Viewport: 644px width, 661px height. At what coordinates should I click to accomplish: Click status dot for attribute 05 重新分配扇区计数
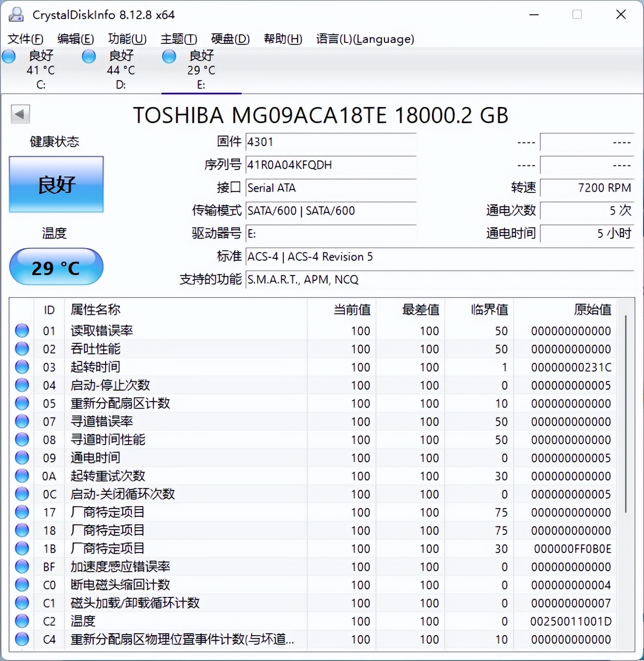coord(22,403)
